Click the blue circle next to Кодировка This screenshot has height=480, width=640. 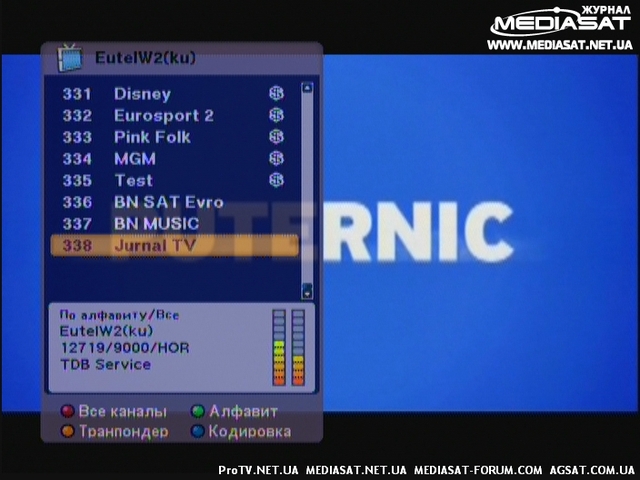click(198, 431)
